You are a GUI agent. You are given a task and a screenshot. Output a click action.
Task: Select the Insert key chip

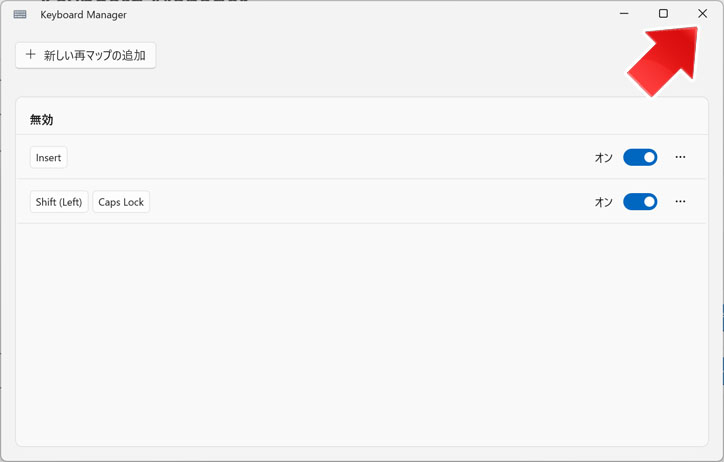coord(48,157)
